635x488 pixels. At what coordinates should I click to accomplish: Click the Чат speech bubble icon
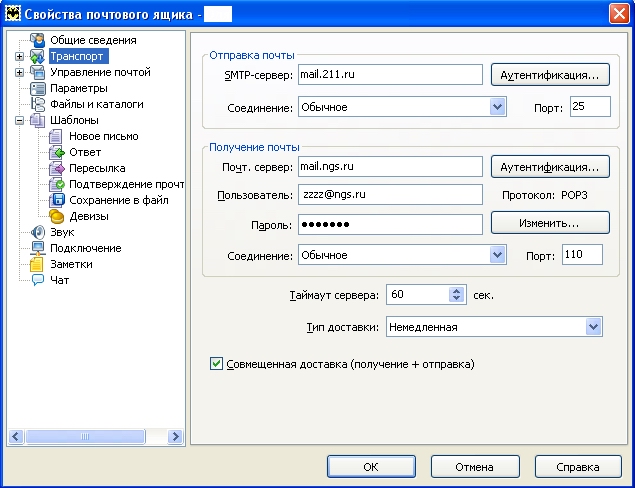pyautogui.click(x=38, y=280)
